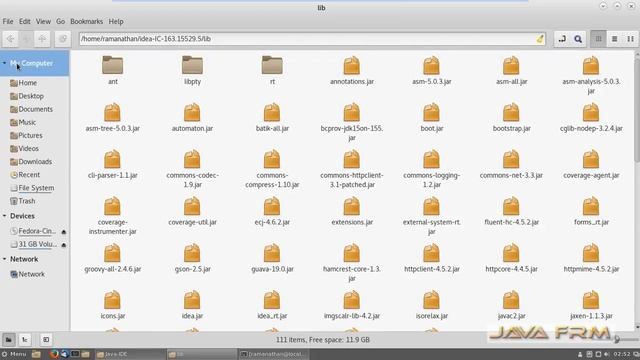The height and width of the screenshot is (360, 640).
Task: Select the automaton.jar file
Action: tap(192, 117)
